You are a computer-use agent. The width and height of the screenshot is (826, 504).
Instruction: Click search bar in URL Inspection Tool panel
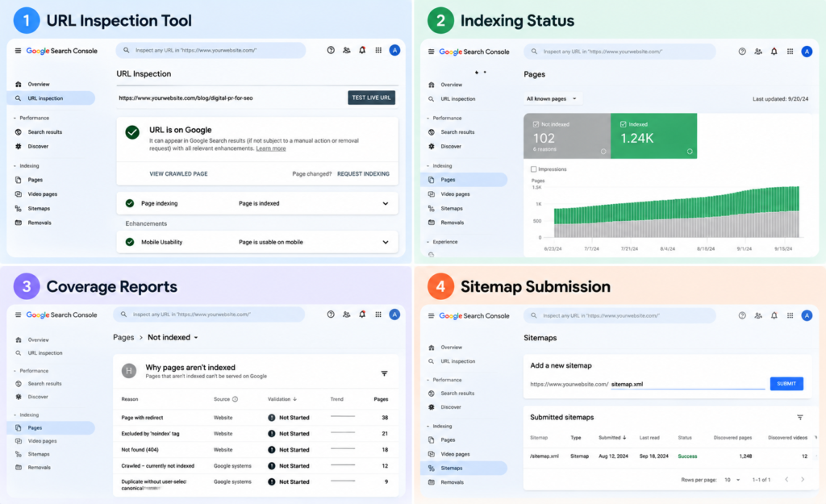(211, 50)
